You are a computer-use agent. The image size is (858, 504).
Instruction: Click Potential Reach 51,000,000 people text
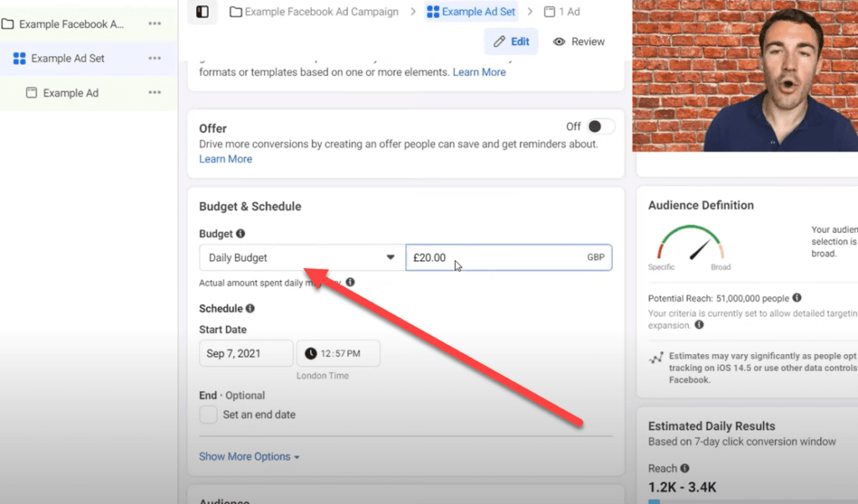(718, 298)
